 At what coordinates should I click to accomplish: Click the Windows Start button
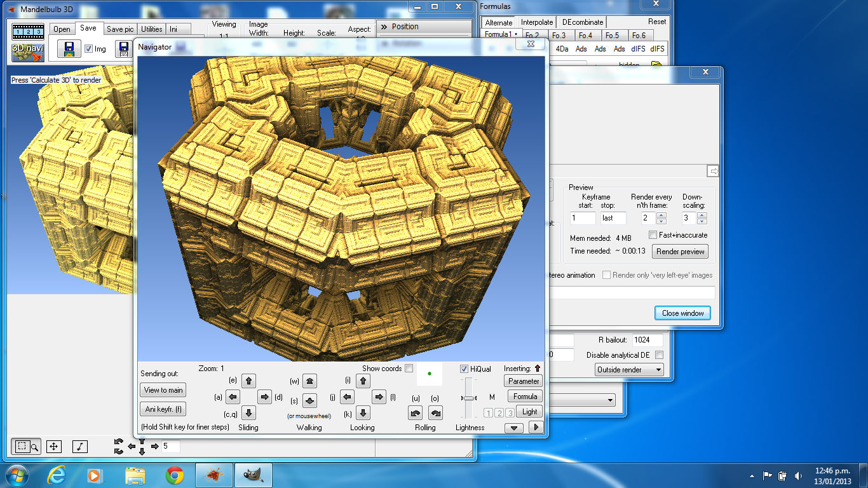[17, 475]
